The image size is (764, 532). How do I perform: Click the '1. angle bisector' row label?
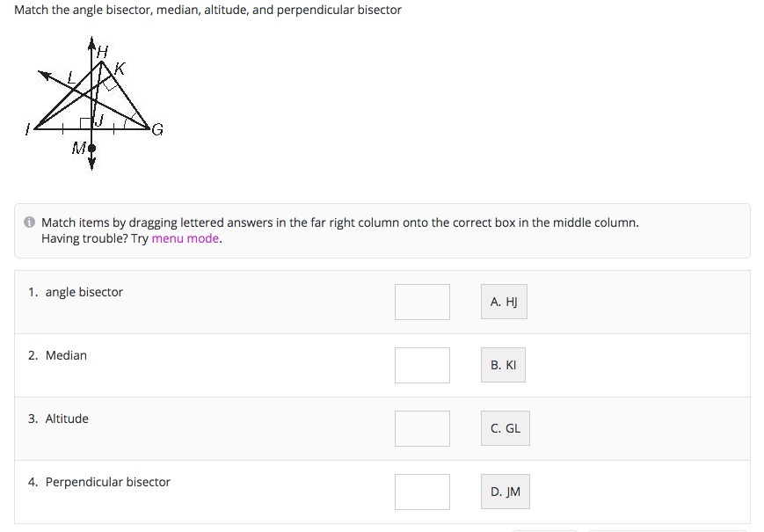pos(76,292)
